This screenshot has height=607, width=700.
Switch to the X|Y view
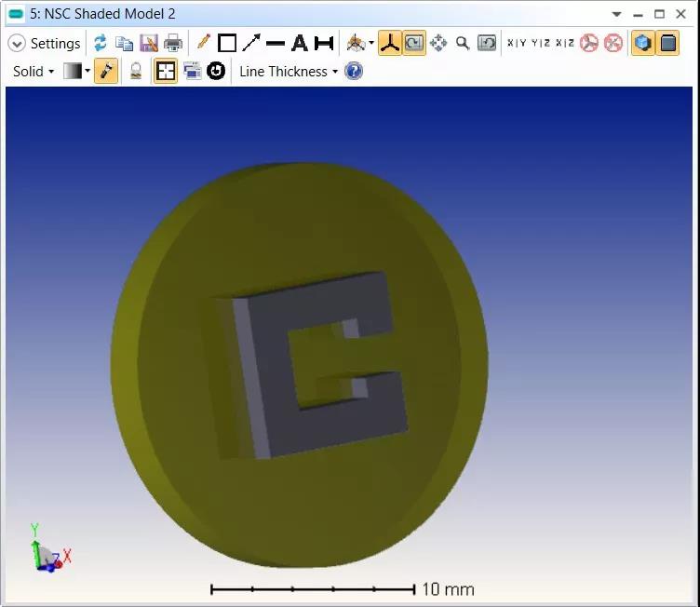(x=517, y=43)
